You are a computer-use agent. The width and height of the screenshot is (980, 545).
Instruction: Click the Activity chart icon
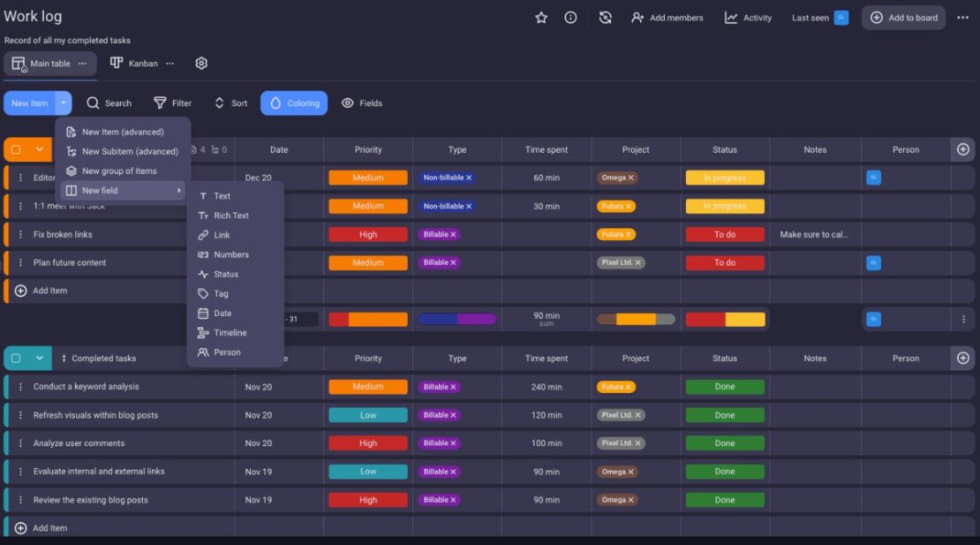tap(731, 18)
